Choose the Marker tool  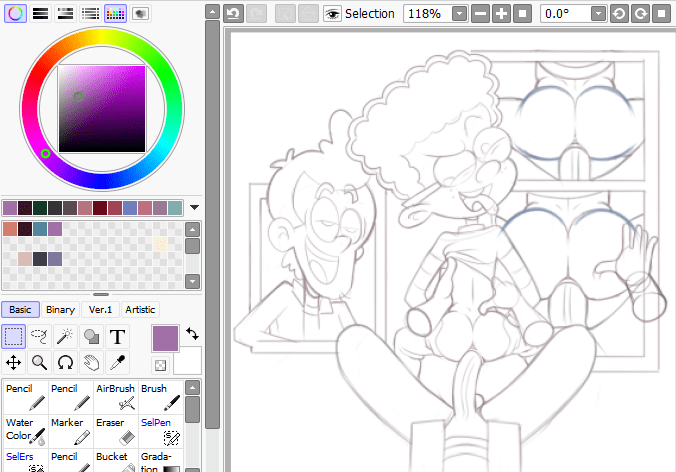pyautogui.click(x=71, y=431)
